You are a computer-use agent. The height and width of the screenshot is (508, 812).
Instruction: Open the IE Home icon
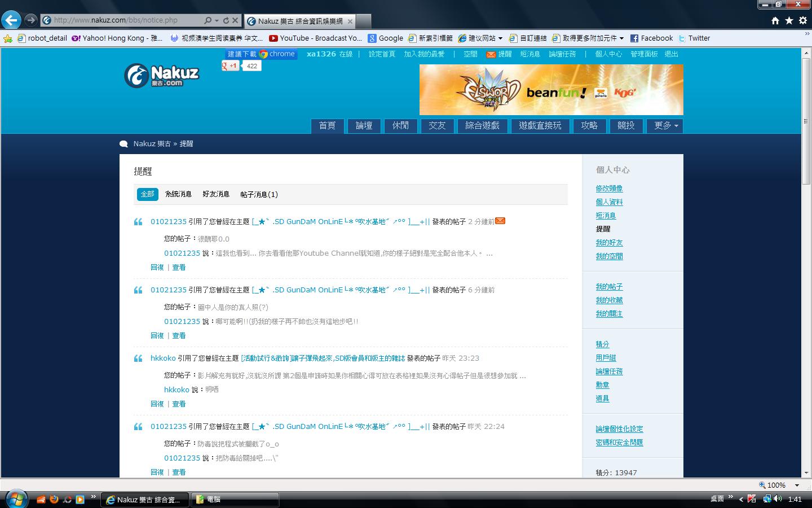[775, 20]
